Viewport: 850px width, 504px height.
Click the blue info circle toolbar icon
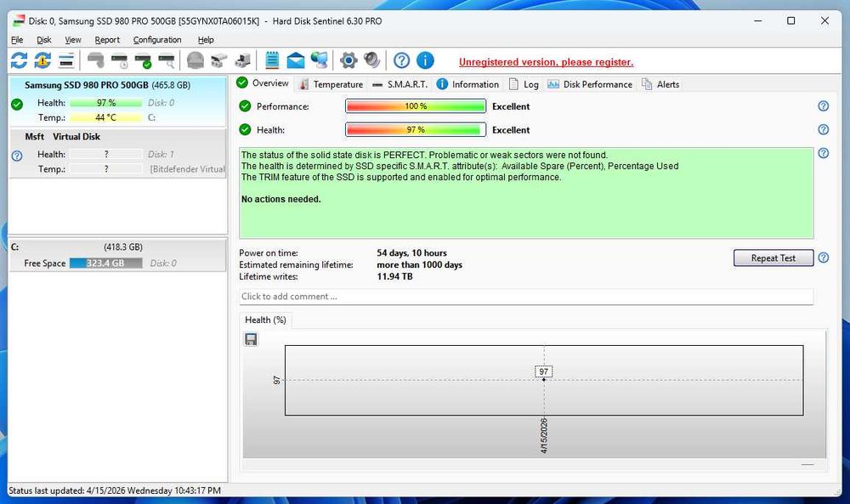click(x=426, y=60)
